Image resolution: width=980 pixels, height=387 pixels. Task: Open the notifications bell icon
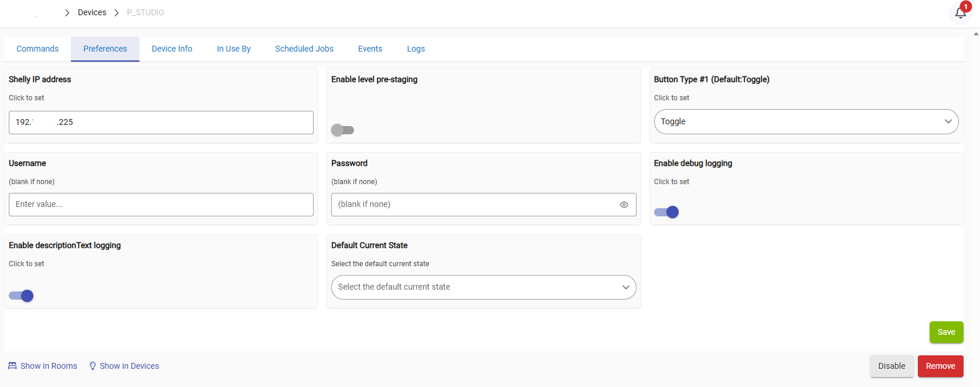960,12
